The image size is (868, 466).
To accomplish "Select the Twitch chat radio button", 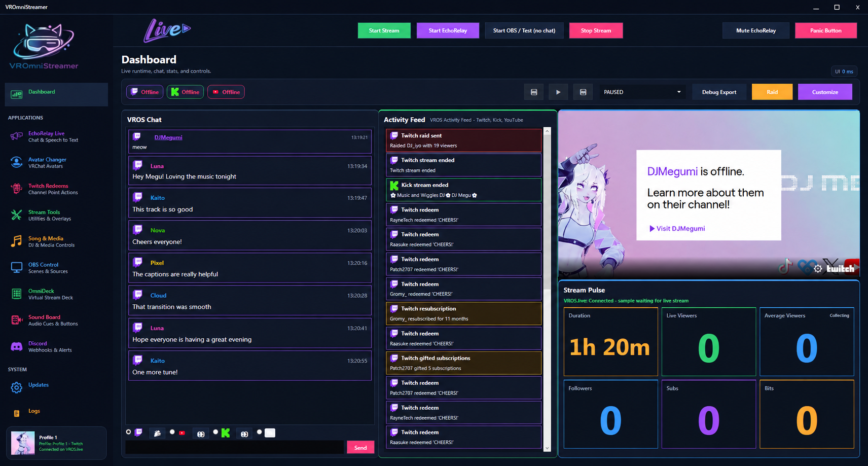I will point(128,432).
